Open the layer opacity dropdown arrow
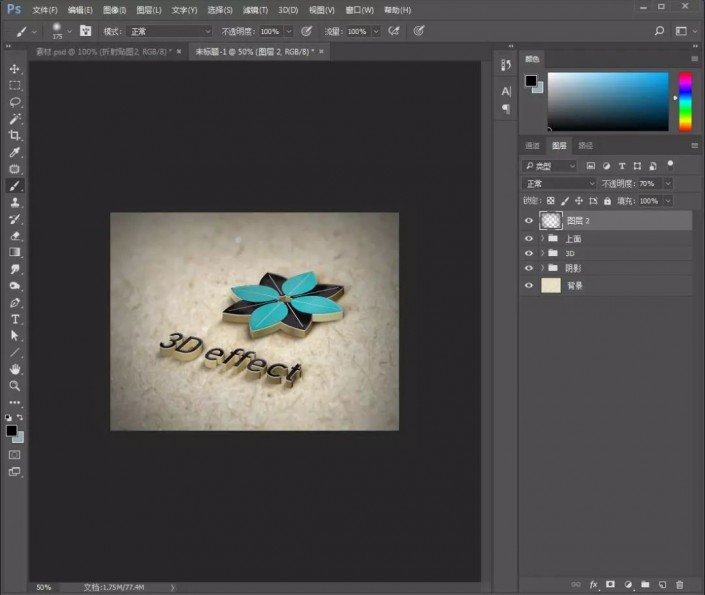Image resolution: width=705 pixels, height=595 pixels. pyautogui.click(x=668, y=183)
